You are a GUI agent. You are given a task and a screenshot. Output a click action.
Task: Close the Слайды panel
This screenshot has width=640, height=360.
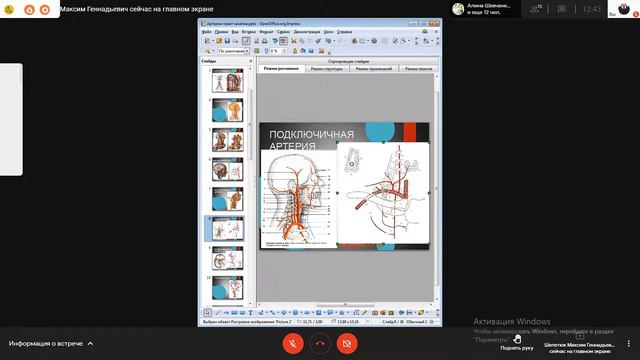(251, 61)
